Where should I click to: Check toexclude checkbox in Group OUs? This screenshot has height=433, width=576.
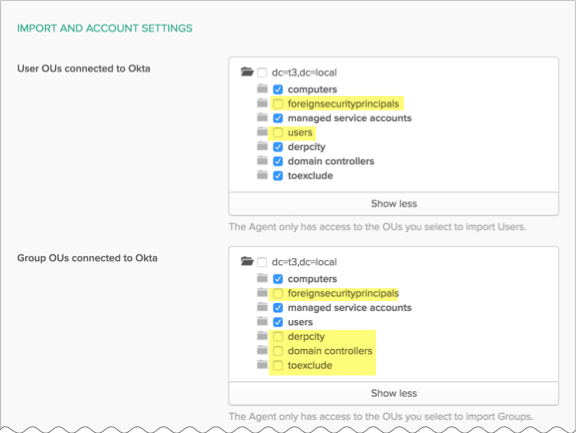click(278, 365)
